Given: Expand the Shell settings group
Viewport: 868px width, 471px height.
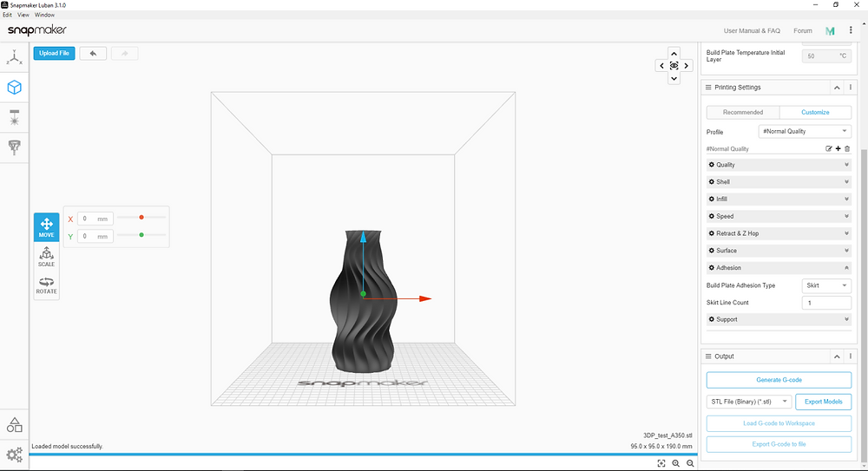Looking at the screenshot, I should 779,181.
